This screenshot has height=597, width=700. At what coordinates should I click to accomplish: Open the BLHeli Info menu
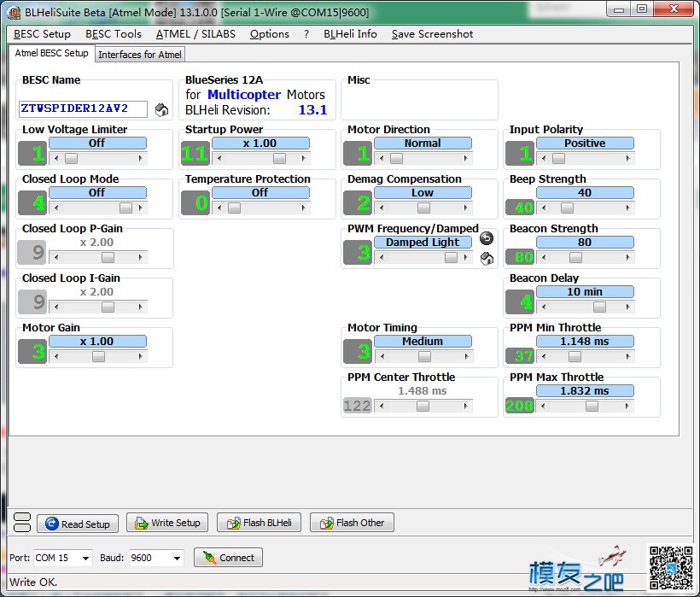pos(350,34)
